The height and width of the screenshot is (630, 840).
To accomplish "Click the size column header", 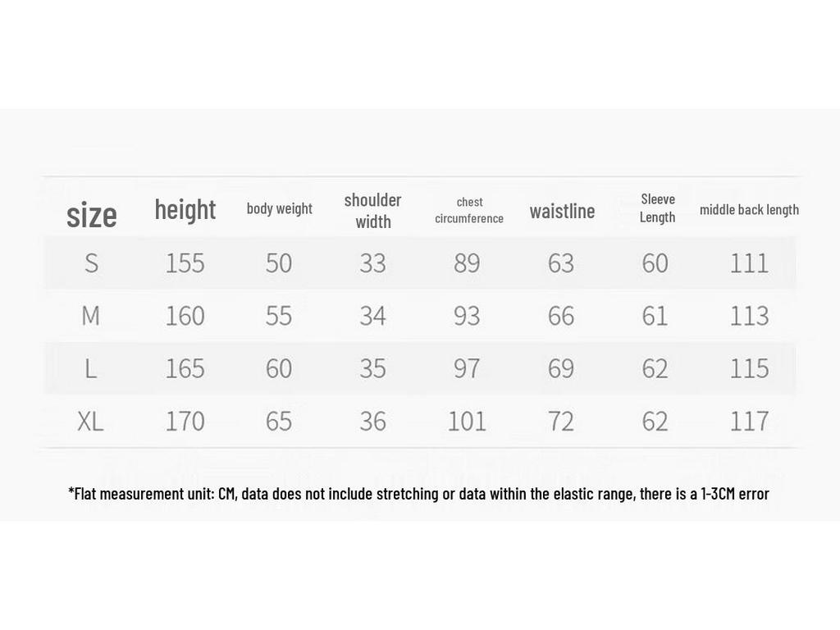I will 92,216.
